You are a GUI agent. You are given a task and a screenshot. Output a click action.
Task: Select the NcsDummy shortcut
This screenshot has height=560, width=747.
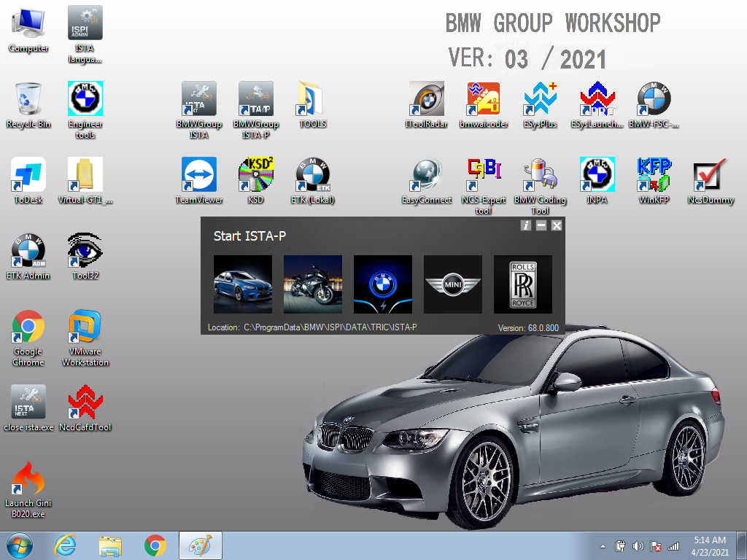(711, 176)
